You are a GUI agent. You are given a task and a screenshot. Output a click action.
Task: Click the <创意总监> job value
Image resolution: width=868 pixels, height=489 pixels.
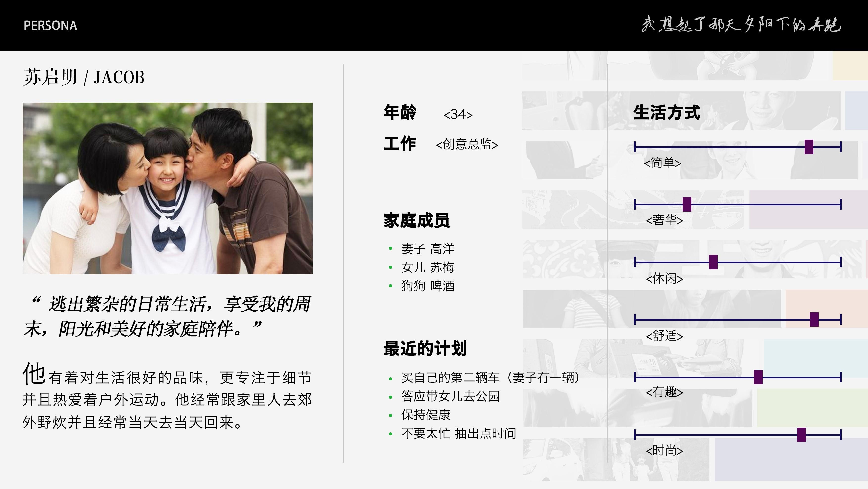point(467,145)
